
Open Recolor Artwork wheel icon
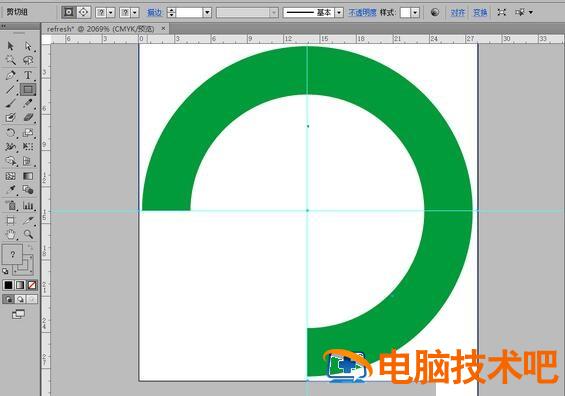coord(435,12)
